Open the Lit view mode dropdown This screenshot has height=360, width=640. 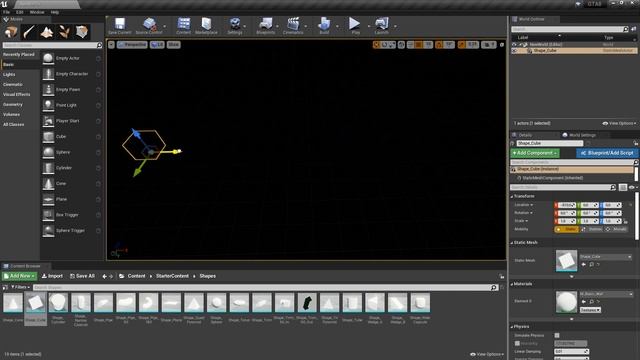point(157,44)
